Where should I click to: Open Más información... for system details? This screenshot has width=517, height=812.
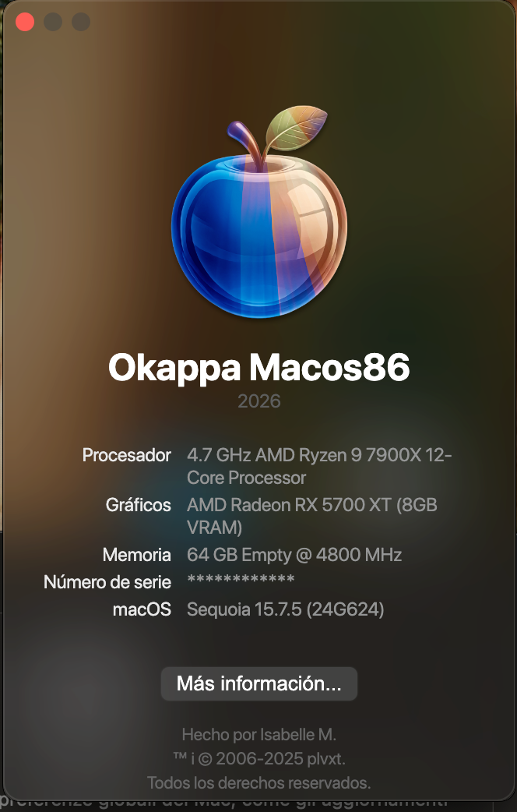(258, 683)
